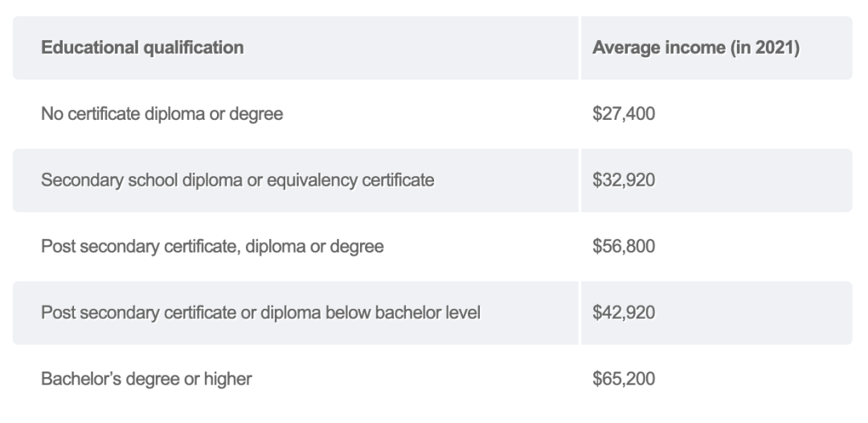This screenshot has height=423, width=868.
Task: Click the Educational qualification column header
Action: pyautogui.click(x=142, y=48)
